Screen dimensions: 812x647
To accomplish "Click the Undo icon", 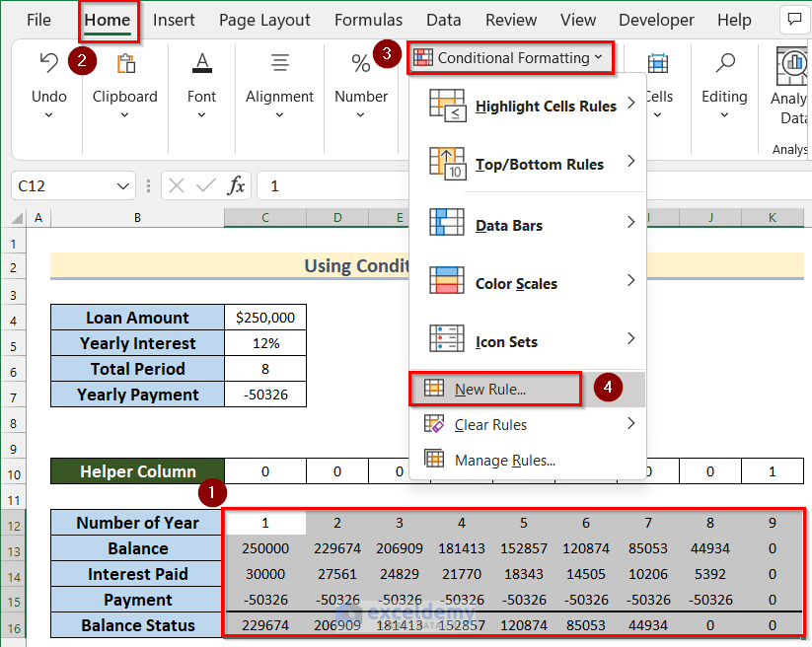I will [47, 61].
